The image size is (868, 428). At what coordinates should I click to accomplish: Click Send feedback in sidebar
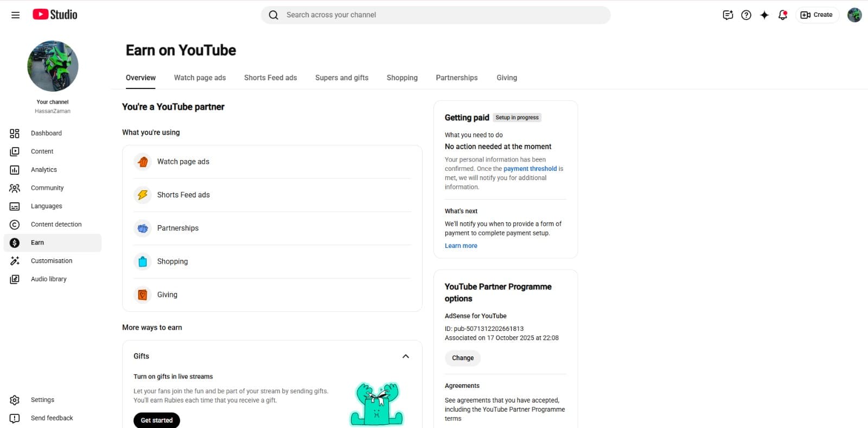point(53,418)
